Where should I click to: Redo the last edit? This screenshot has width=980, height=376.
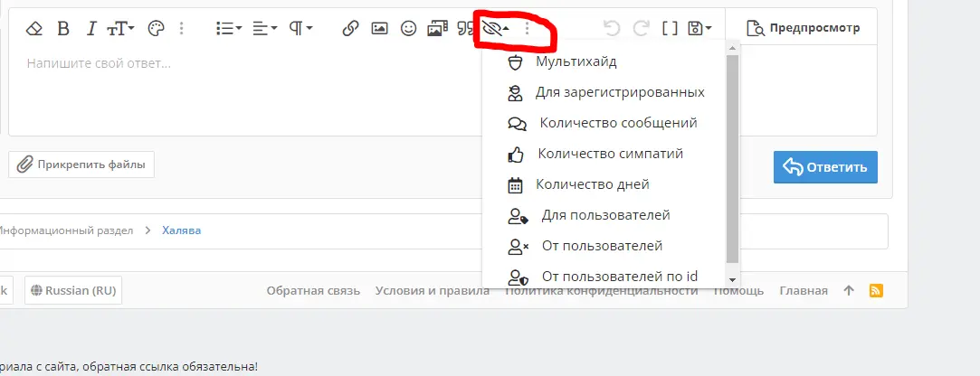tap(641, 28)
